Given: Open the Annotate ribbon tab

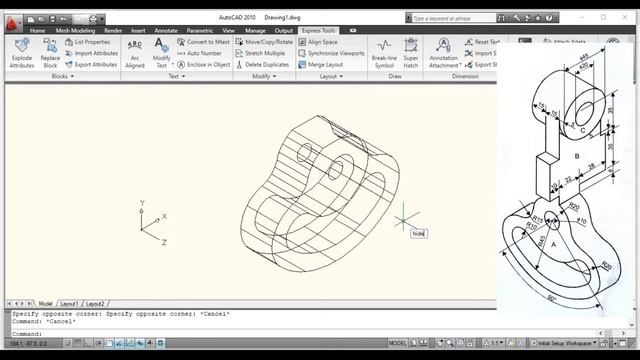Looking at the screenshot, I should tap(166, 31).
